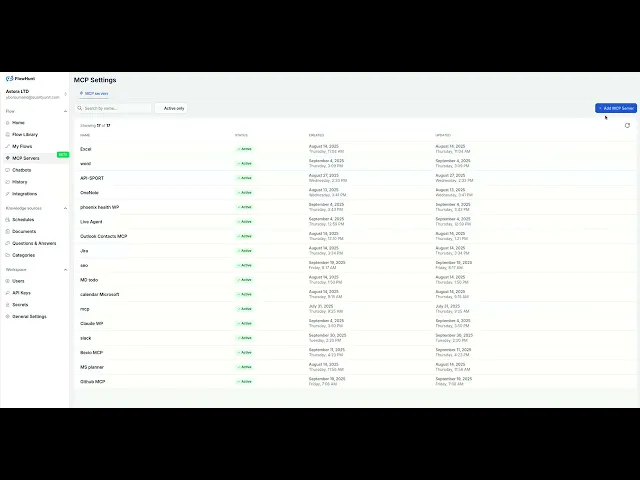Click the MCP Servers sidebar icon
640x480 pixels.
tap(8, 158)
